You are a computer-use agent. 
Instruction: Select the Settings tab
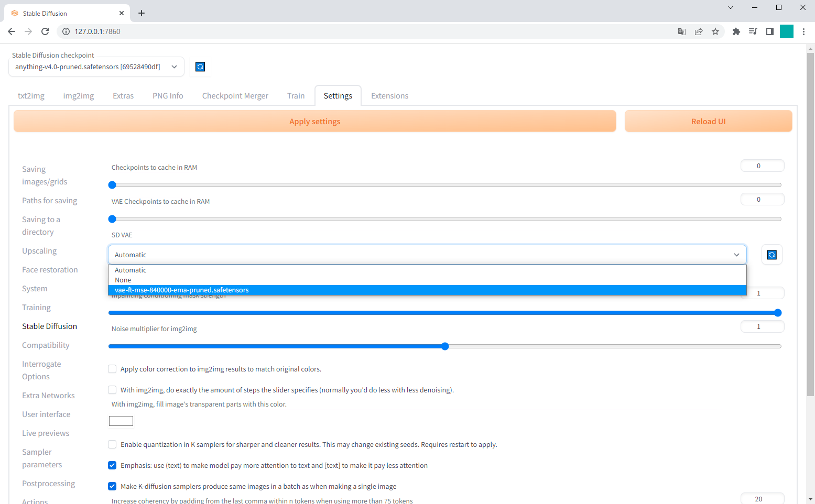pyautogui.click(x=338, y=96)
